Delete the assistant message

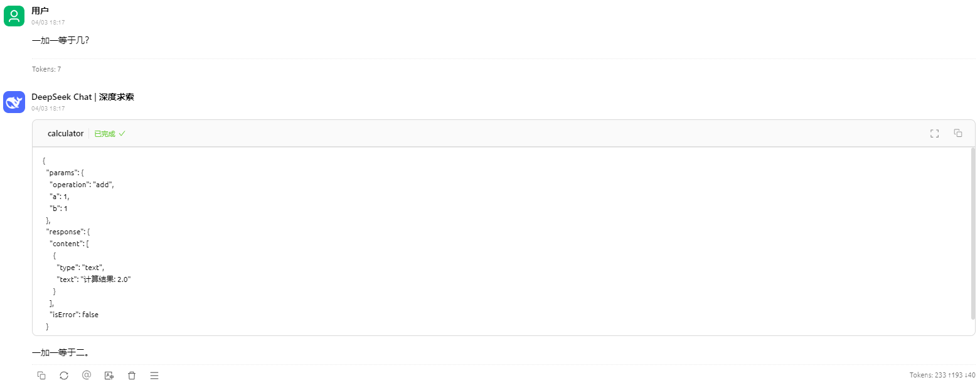(132, 376)
